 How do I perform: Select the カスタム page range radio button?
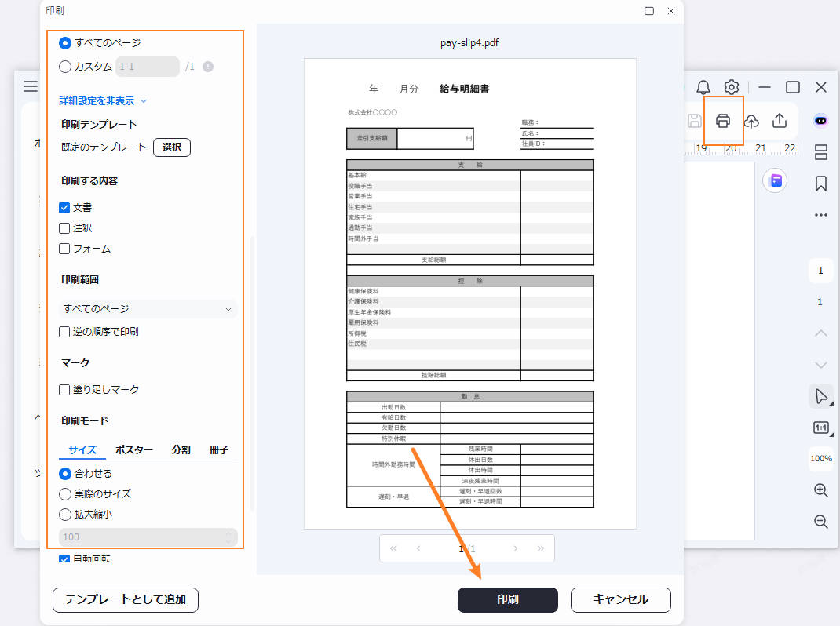click(65, 66)
